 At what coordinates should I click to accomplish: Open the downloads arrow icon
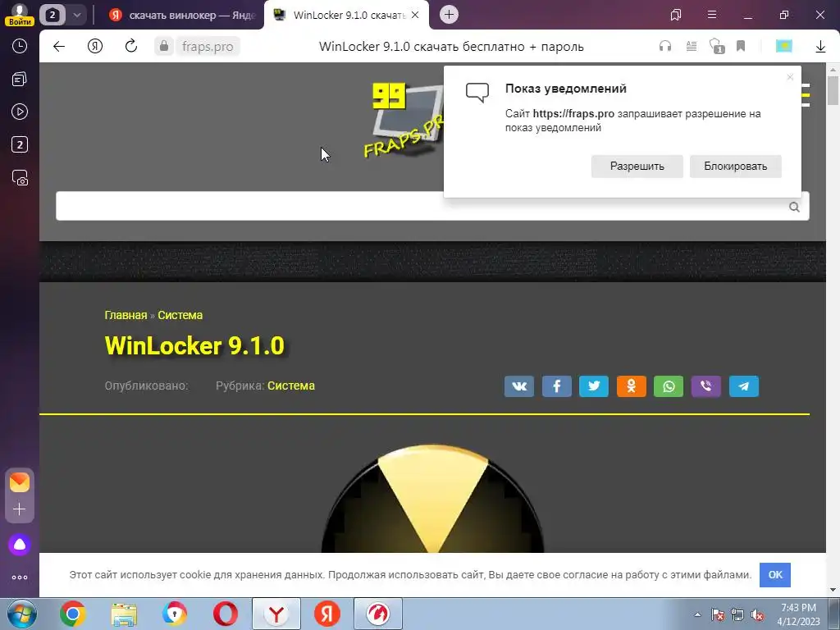click(820, 47)
